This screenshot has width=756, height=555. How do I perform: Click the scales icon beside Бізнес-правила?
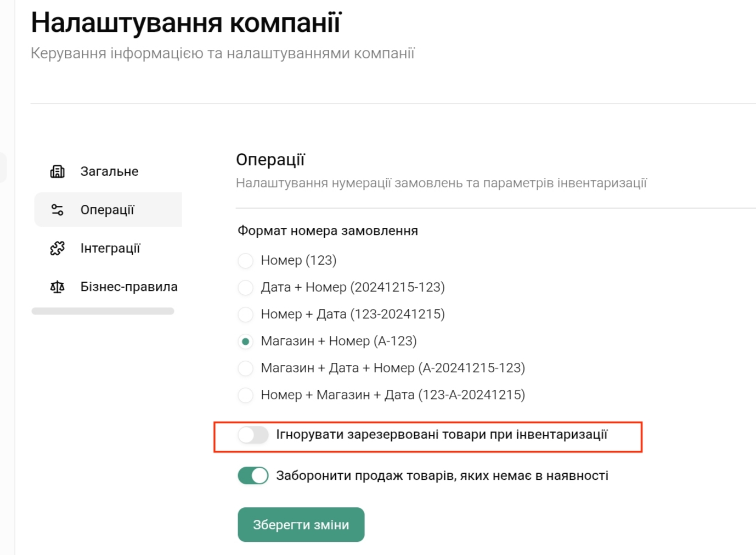coord(58,287)
